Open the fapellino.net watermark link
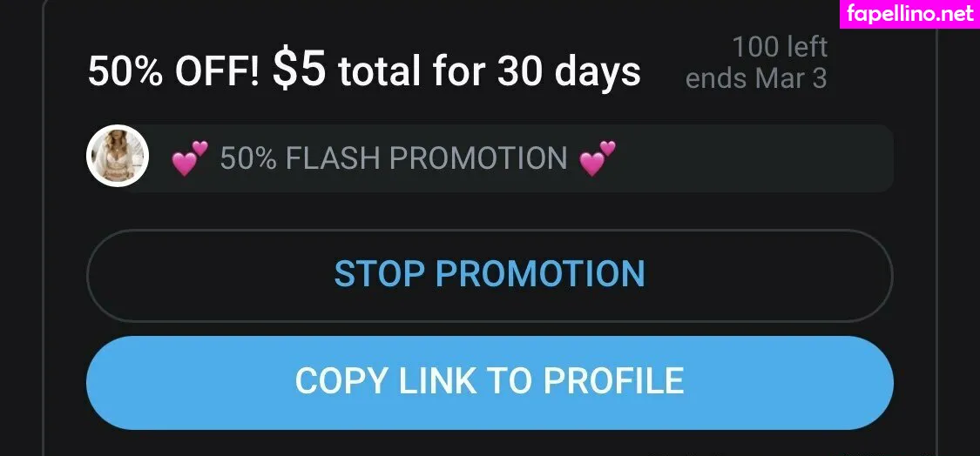 (x=909, y=14)
